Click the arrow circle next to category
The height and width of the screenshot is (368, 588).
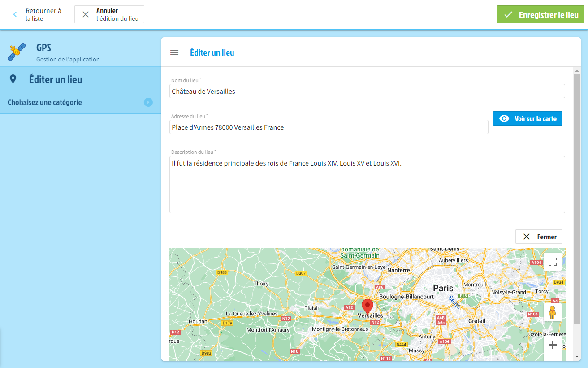[x=148, y=102]
